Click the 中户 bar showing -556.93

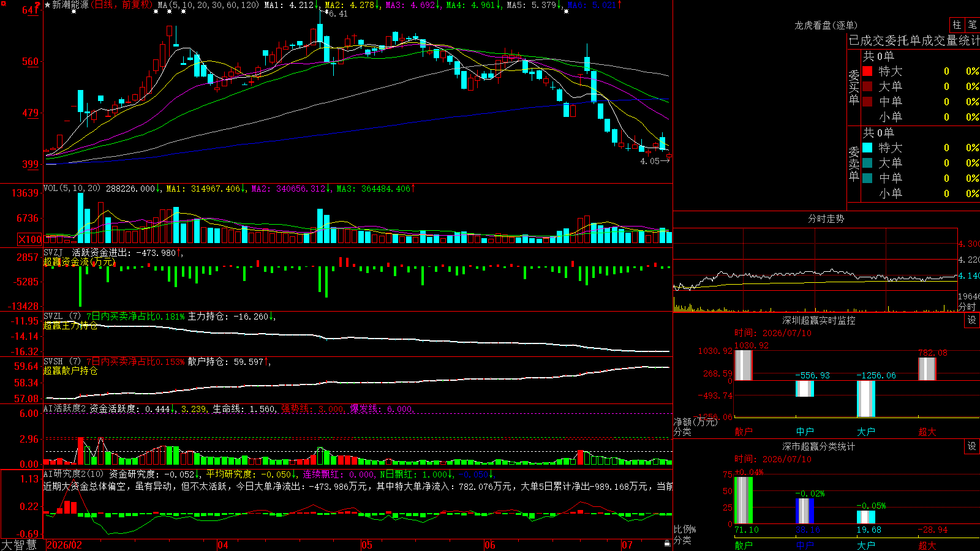805,389
